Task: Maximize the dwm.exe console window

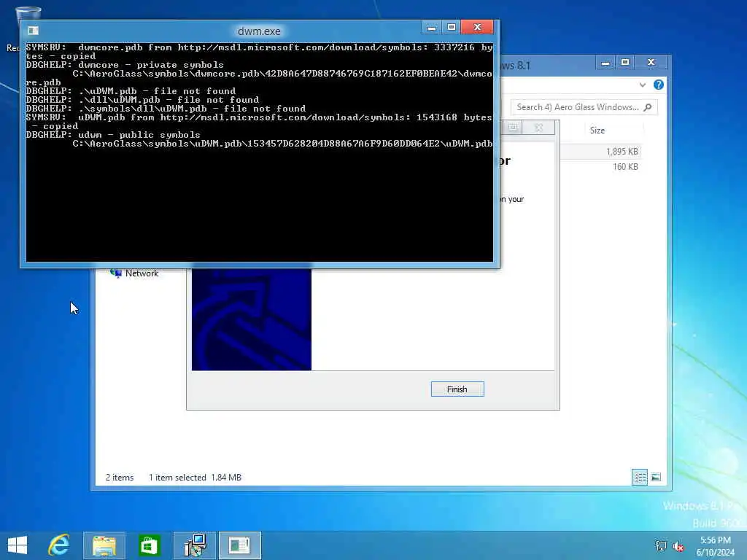Action: (x=451, y=27)
